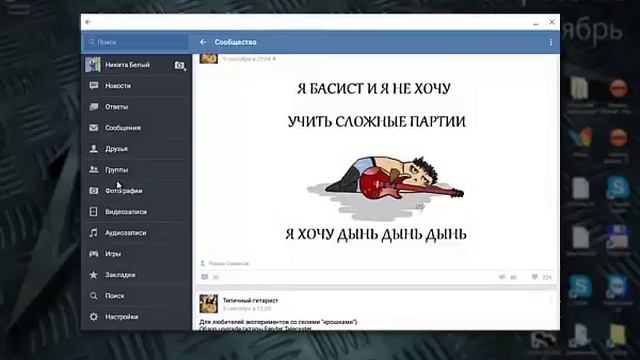Click the comment icon under the meme post
The width and height of the screenshot is (640, 360).
point(204,277)
